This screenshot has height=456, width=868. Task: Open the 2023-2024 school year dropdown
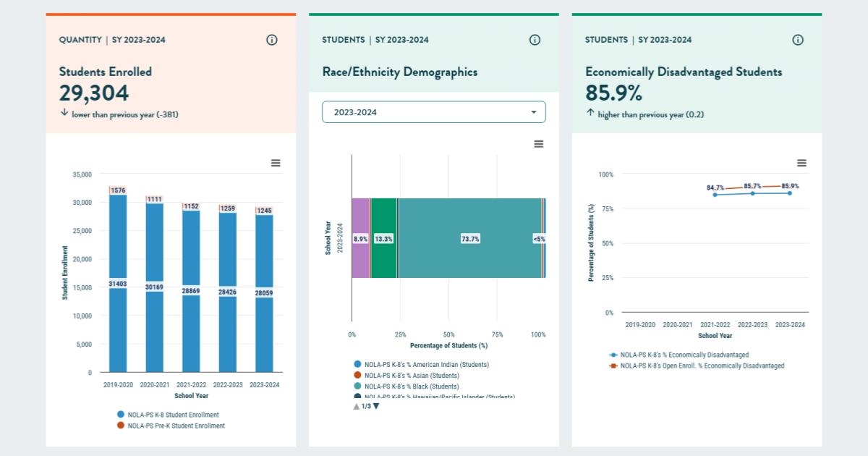[433, 111]
